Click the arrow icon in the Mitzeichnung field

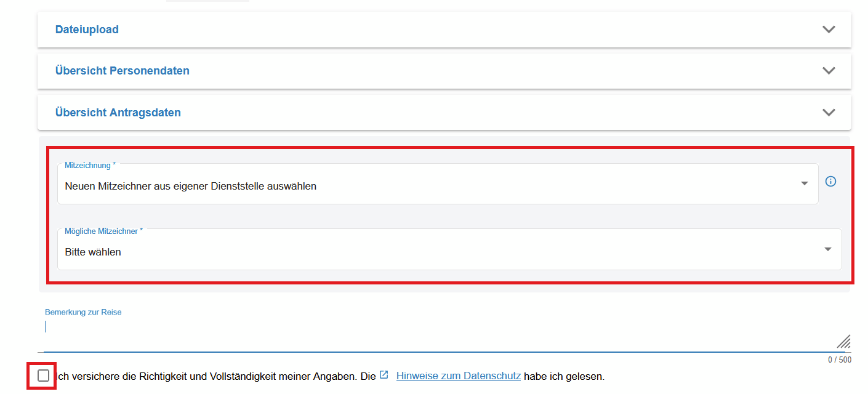click(804, 183)
